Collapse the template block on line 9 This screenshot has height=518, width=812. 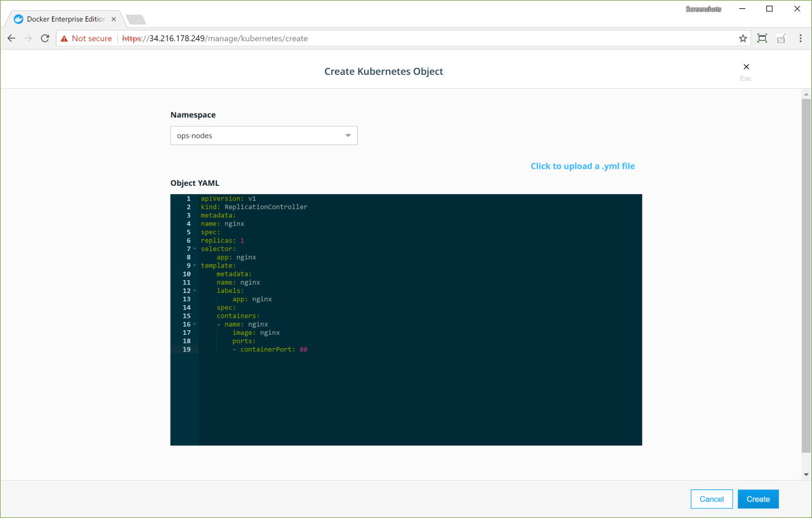pyautogui.click(x=195, y=266)
